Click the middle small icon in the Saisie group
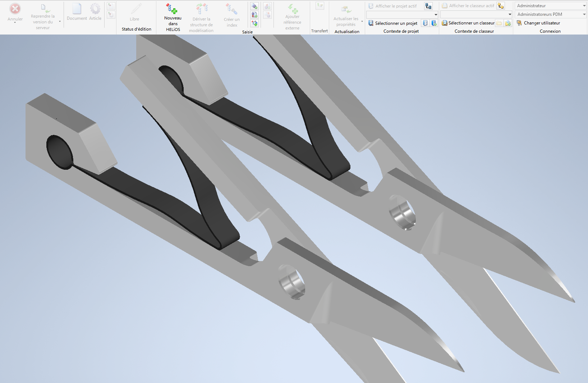Screen dimensions: 588x383 coord(254,15)
